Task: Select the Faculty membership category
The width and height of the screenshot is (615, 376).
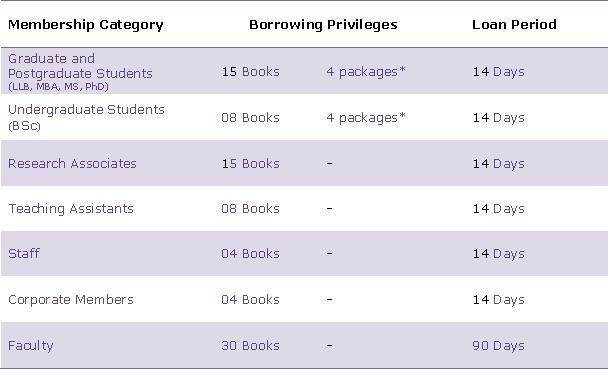Action: 31,346
